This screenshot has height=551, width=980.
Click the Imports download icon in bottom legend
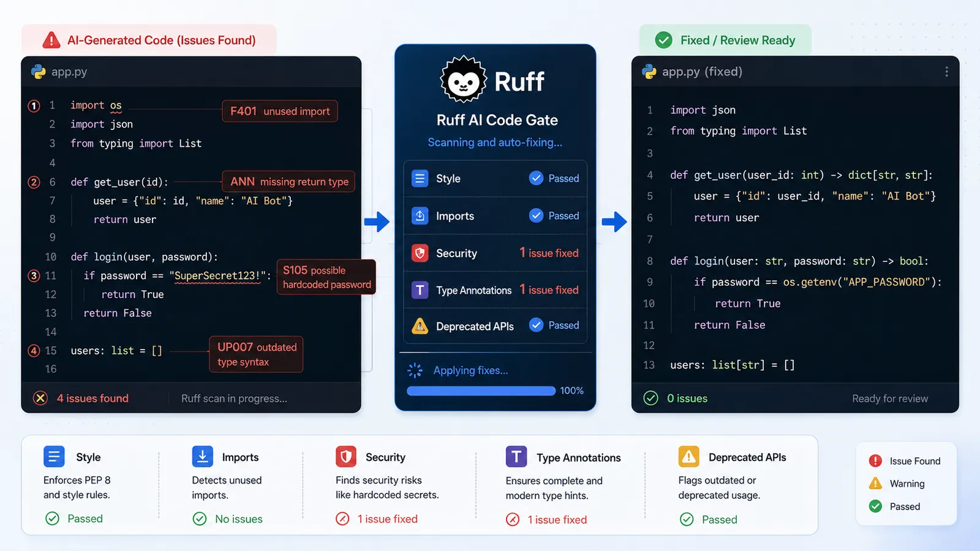tap(202, 457)
